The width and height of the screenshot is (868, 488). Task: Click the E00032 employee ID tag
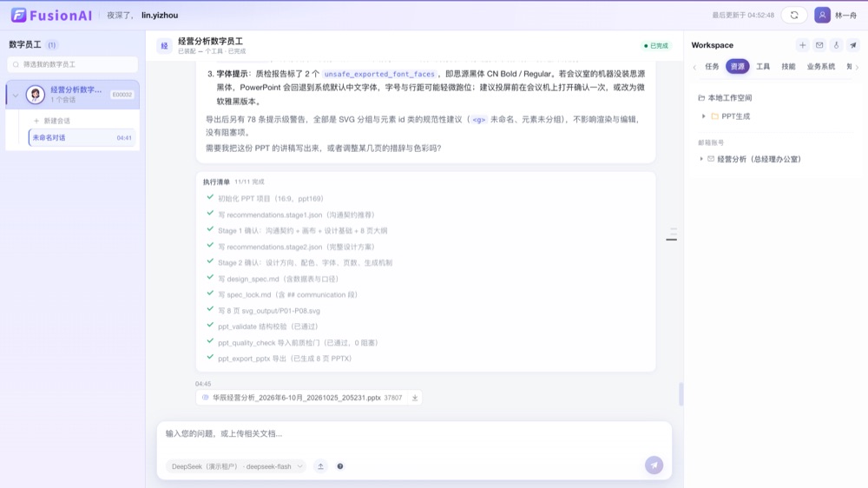[x=122, y=95]
